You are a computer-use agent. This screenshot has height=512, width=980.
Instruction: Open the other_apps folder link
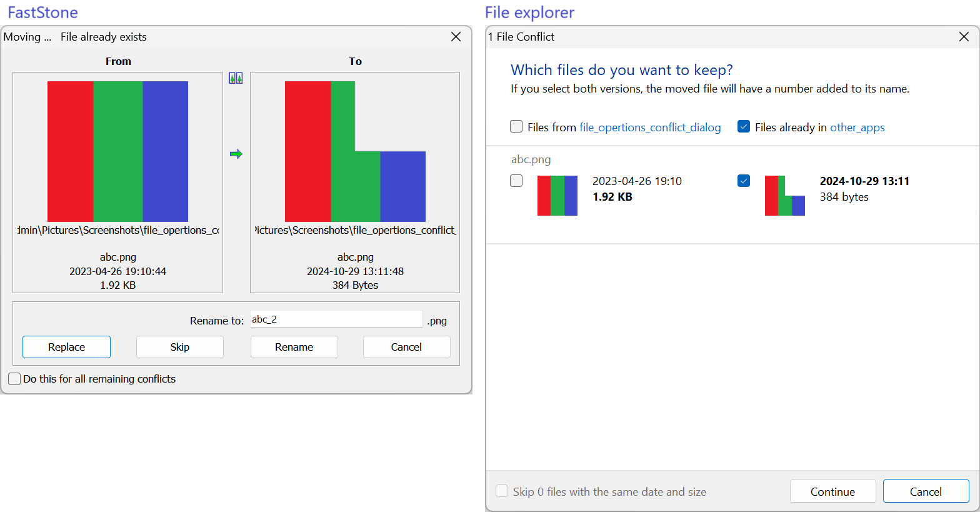(857, 128)
